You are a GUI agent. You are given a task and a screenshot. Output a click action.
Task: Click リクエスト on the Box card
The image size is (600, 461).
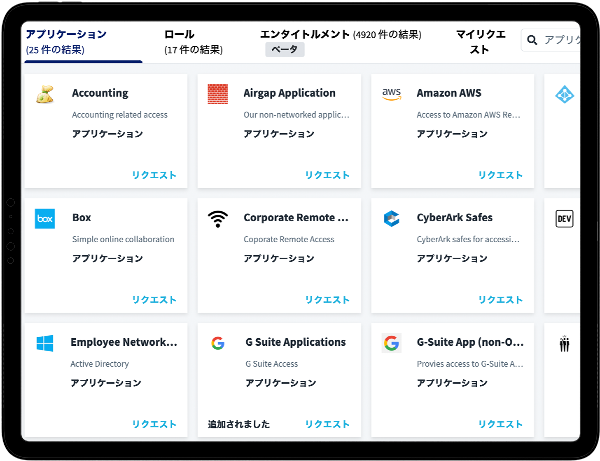point(154,300)
